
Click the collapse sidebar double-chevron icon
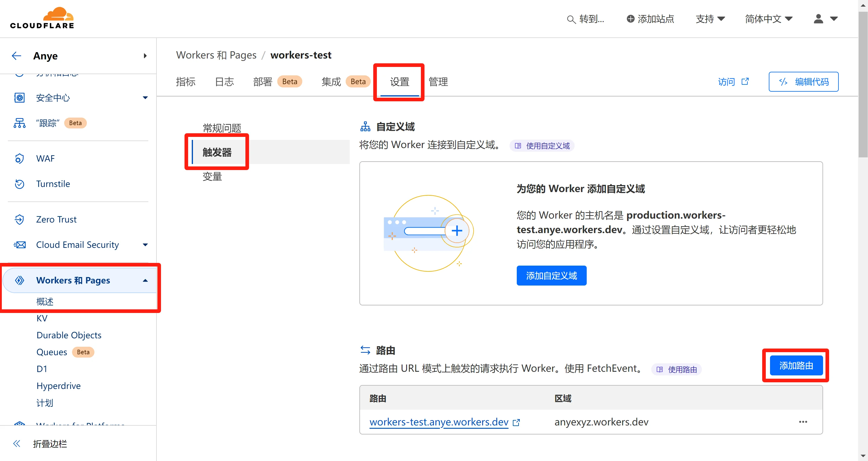pos(17,444)
